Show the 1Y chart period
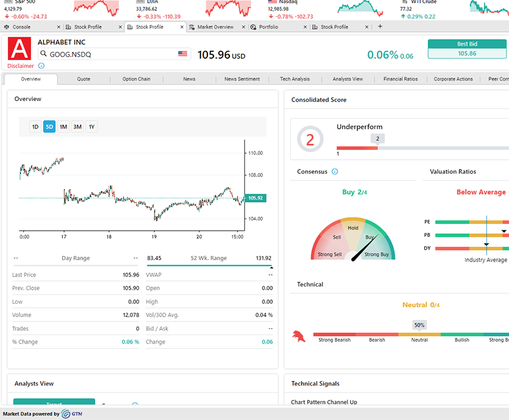This screenshot has width=509, height=420. pyautogui.click(x=92, y=127)
